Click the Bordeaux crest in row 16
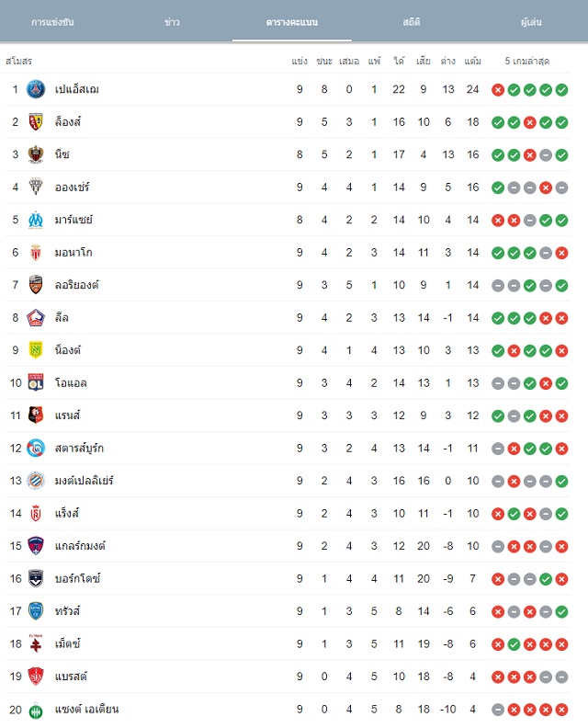 point(36,578)
